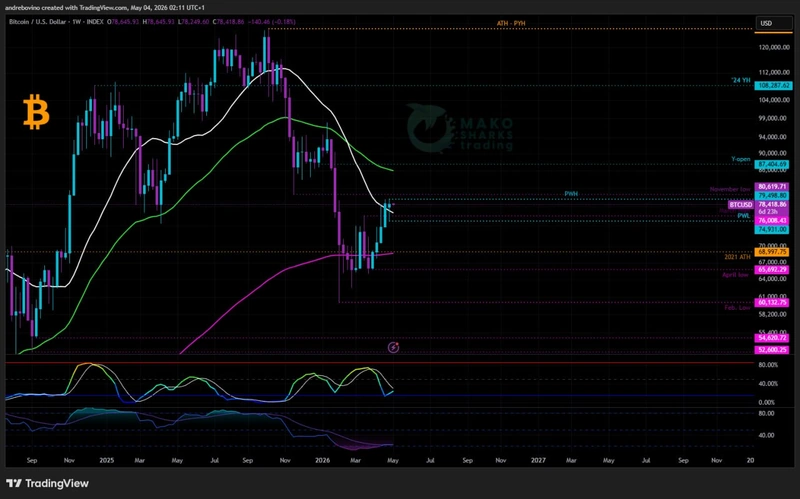800x499 pixels.
Task: Click the 58,200.00 price scale label
Action: coord(774,314)
